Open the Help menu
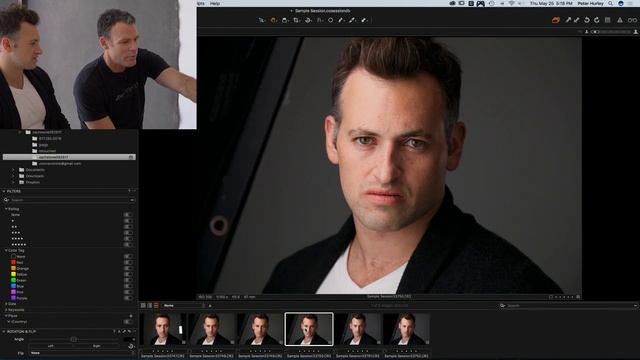The width and height of the screenshot is (640, 360). click(215, 3)
